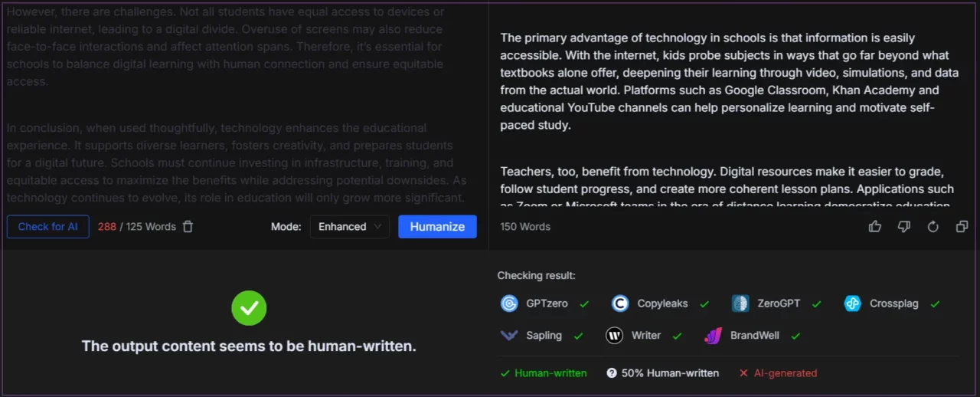
Task: Click the Writer detector icon
Action: 614,336
